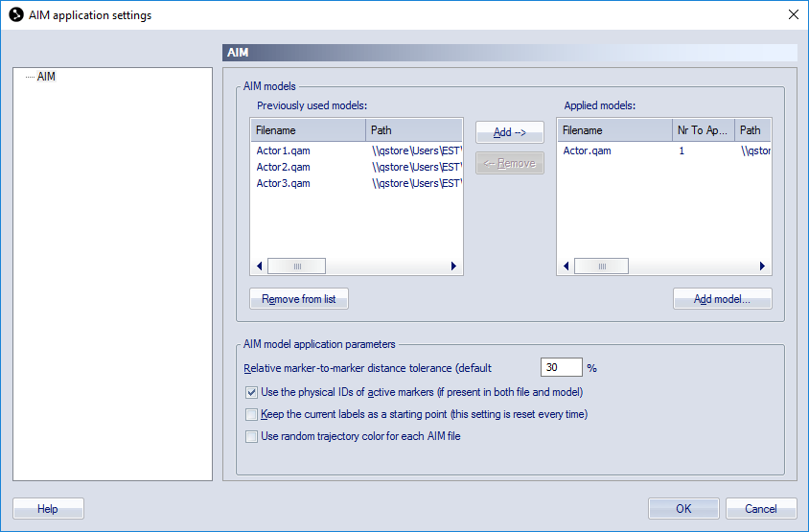The height and width of the screenshot is (532, 809).
Task: Click the Add --> button
Action: click(510, 132)
